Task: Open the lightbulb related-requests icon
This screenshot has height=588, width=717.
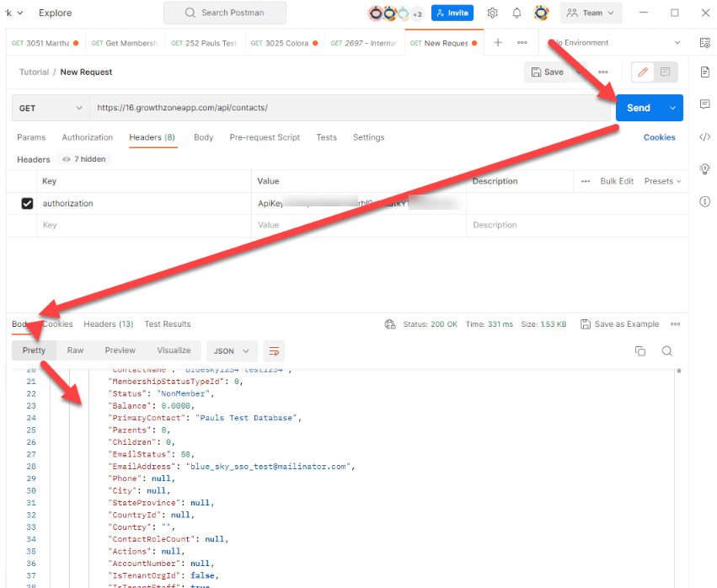Action: point(704,168)
